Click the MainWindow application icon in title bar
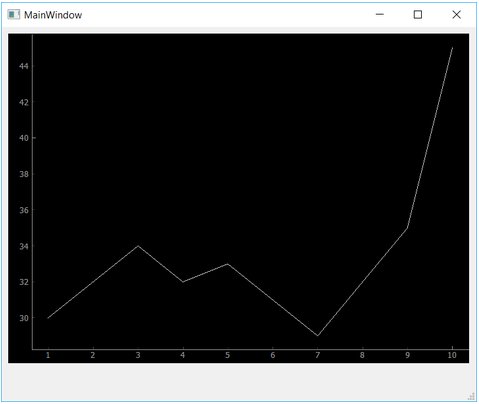This screenshot has width=479, height=404. 14,15
